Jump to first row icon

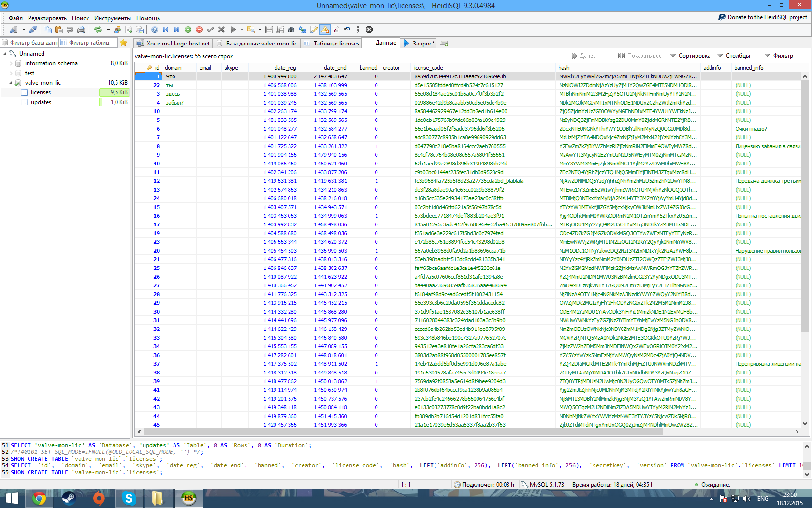pyautogui.click(x=166, y=30)
